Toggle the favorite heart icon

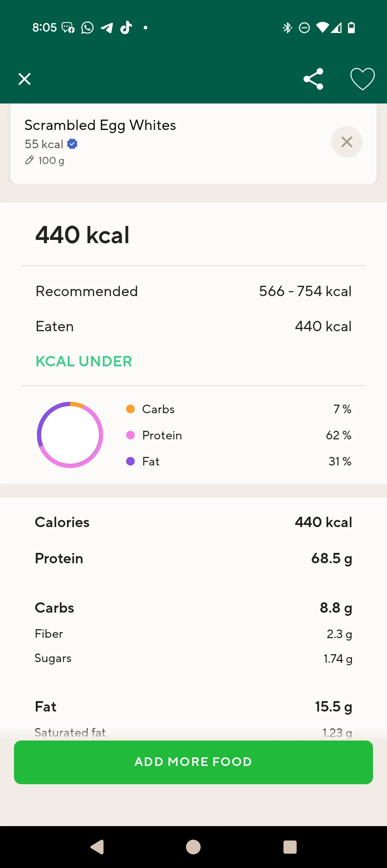pos(362,79)
